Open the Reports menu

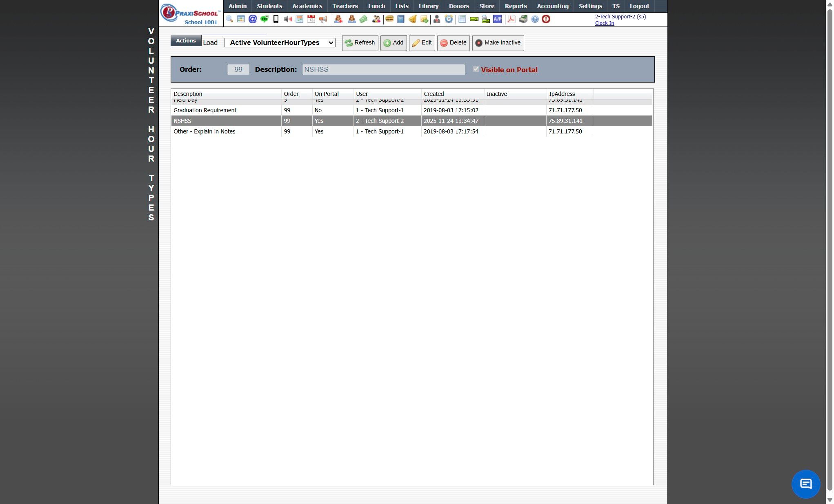(x=515, y=6)
